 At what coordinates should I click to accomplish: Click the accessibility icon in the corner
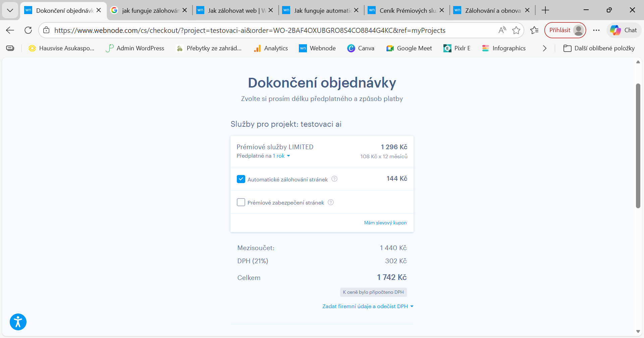coord(18,322)
